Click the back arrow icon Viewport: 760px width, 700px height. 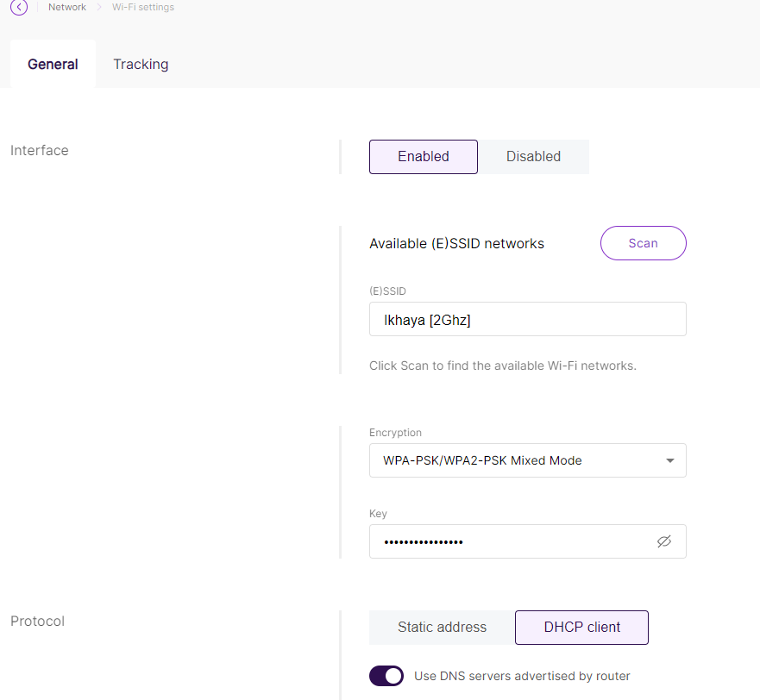19,7
